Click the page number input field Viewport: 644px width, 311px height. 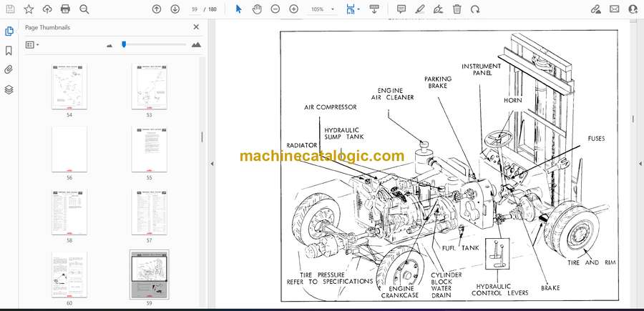point(195,9)
